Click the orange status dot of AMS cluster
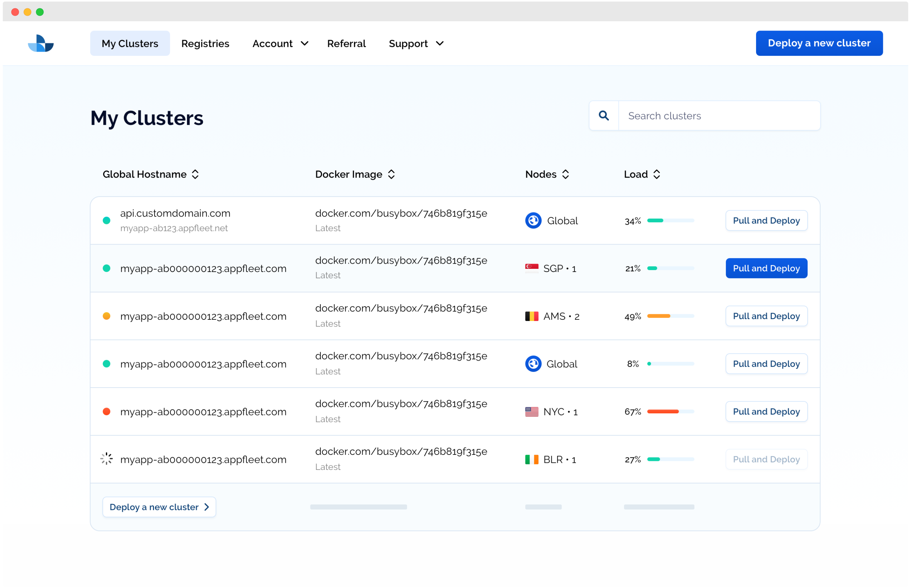The image size is (911, 588). pyautogui.click(x=106, y=316)
